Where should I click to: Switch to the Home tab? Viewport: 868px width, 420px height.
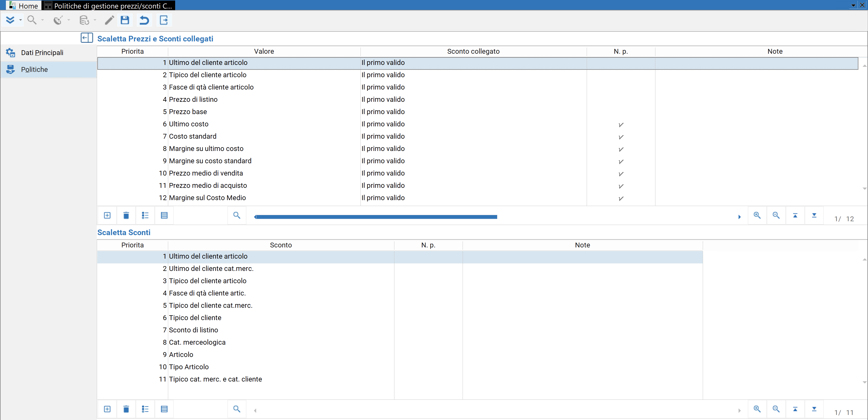[24, 6]
